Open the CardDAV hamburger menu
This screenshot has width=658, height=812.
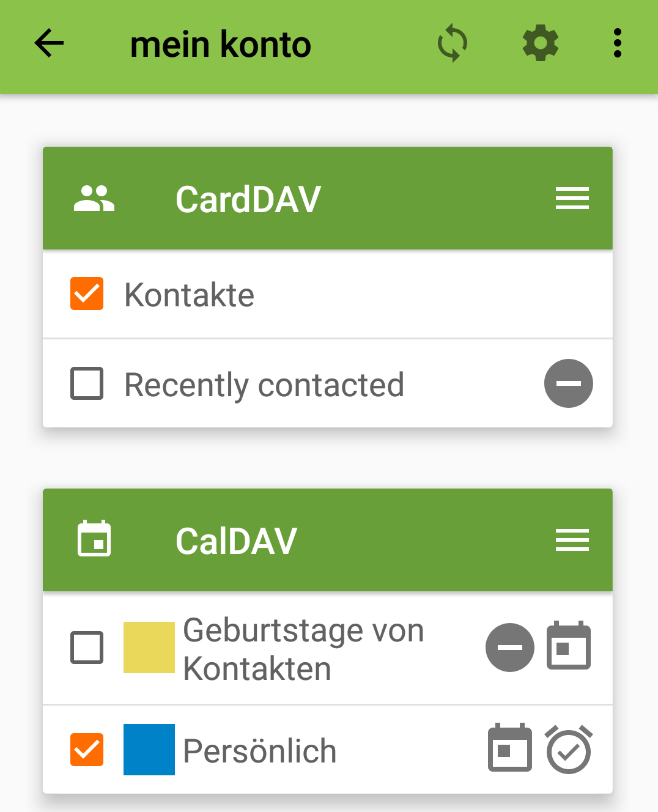tap(572, 199)
